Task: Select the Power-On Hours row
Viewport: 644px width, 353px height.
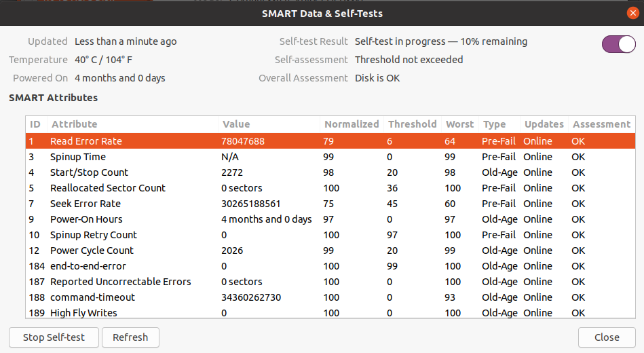Action: [330, 219]
